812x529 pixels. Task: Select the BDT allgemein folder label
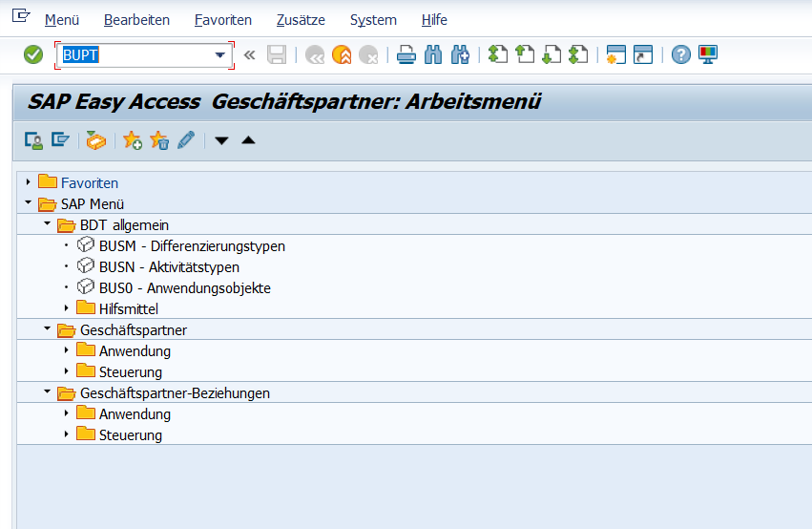(124, 225)
